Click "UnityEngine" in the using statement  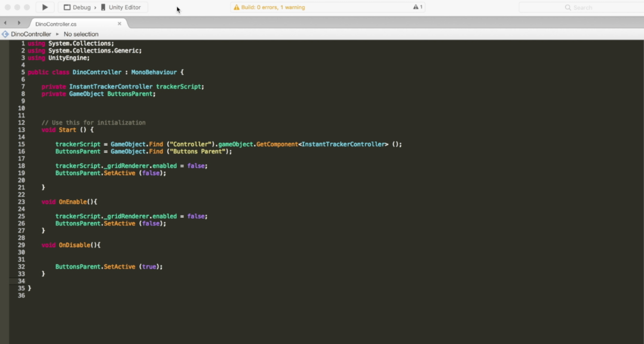tap(67, 58)
